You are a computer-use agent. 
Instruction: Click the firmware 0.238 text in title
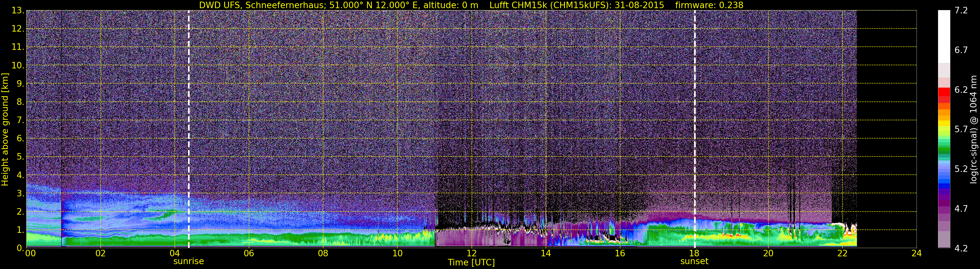coord(709,5)
